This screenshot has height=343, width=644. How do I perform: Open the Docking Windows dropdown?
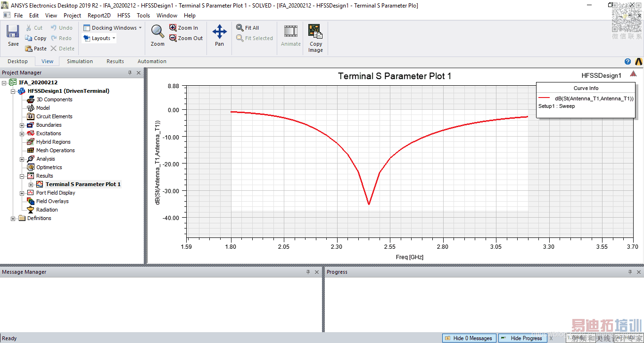[113, 28]
